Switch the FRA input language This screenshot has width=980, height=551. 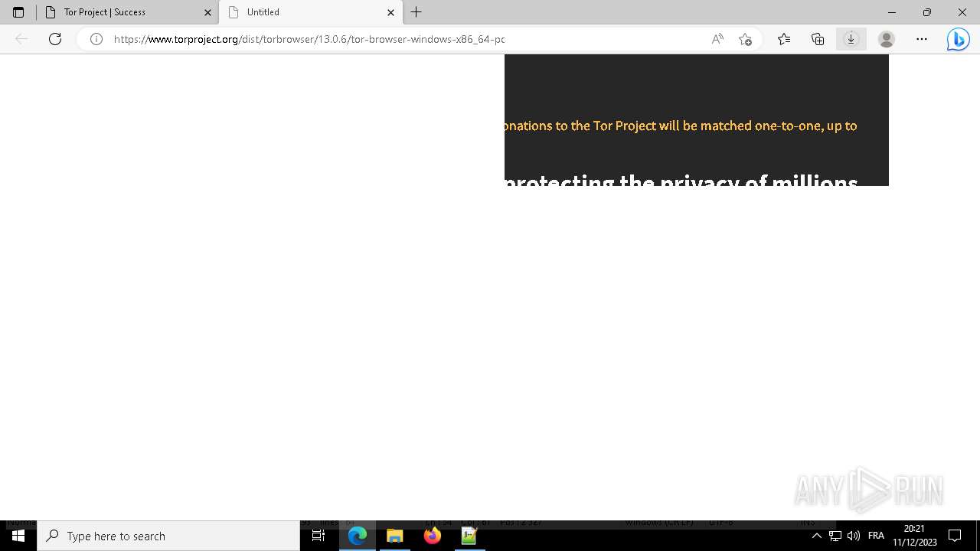coord(876,536)
